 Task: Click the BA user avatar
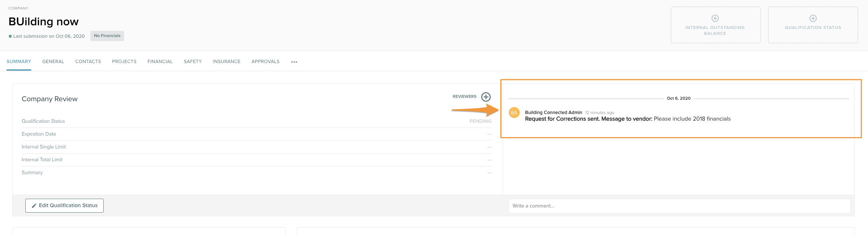point(514,113)
